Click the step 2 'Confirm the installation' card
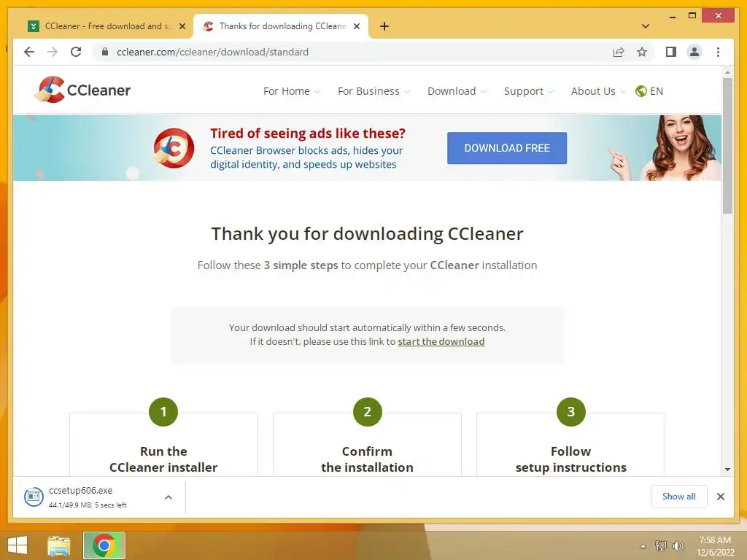The height and width of the screenshot is (560, 747). coord(368,444)
